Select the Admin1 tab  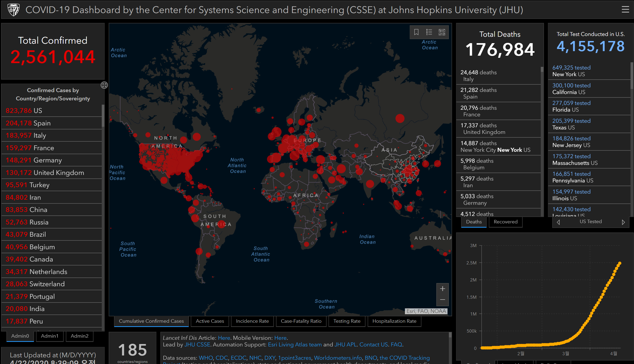pyautogui.click(x=50, y=336)
